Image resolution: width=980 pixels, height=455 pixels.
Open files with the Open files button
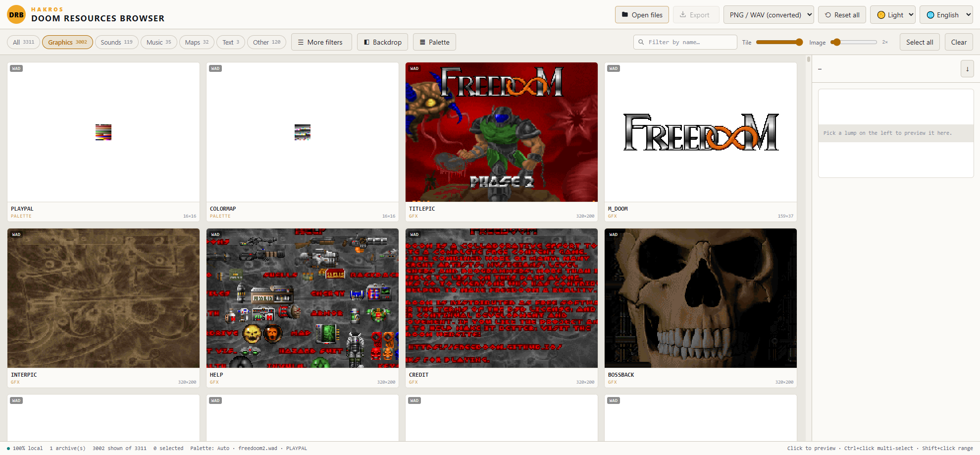tap(642, 15)
